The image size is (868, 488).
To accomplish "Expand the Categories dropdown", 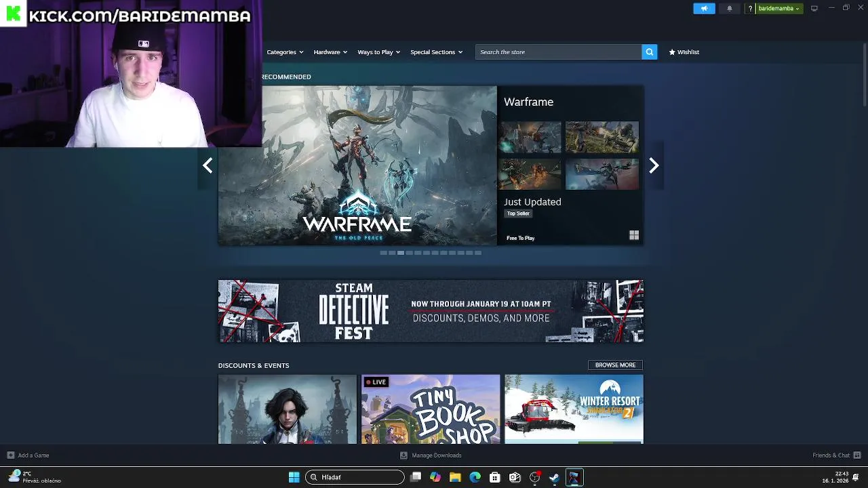I will (284, 52).
